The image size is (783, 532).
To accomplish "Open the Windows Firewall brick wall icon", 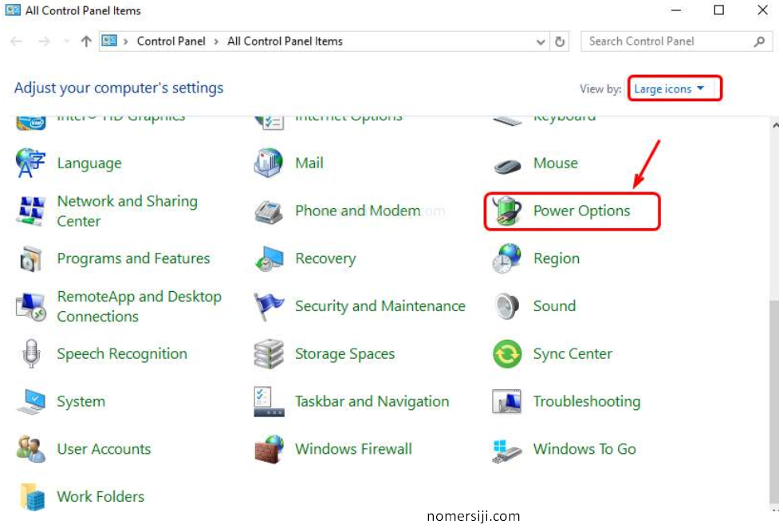I will [x=269, y=449].
